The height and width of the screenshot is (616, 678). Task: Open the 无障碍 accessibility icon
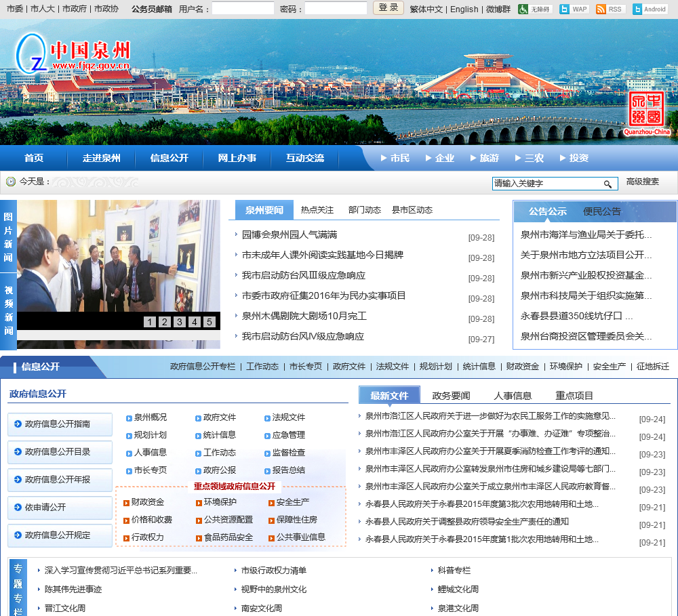pyautogui.click(x=535, y=9)
